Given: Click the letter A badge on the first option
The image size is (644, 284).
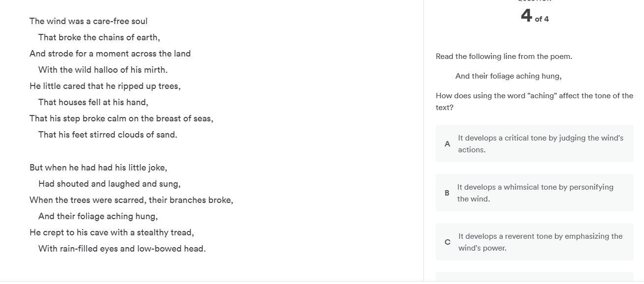Looking at the screenshot, I should pyautogui.click(x=447, y=143).
